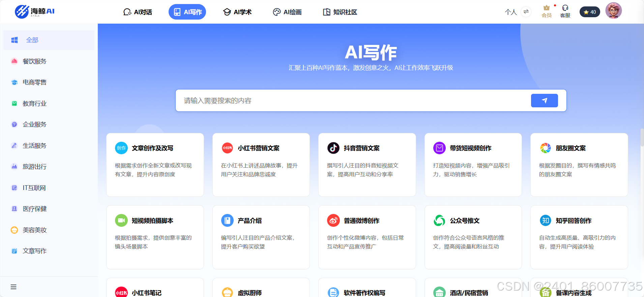This screenshot has width=644, height=297.
Task: Click the 撰写引人注目的抖音短视频文案 description
Action: click(363, 170)
